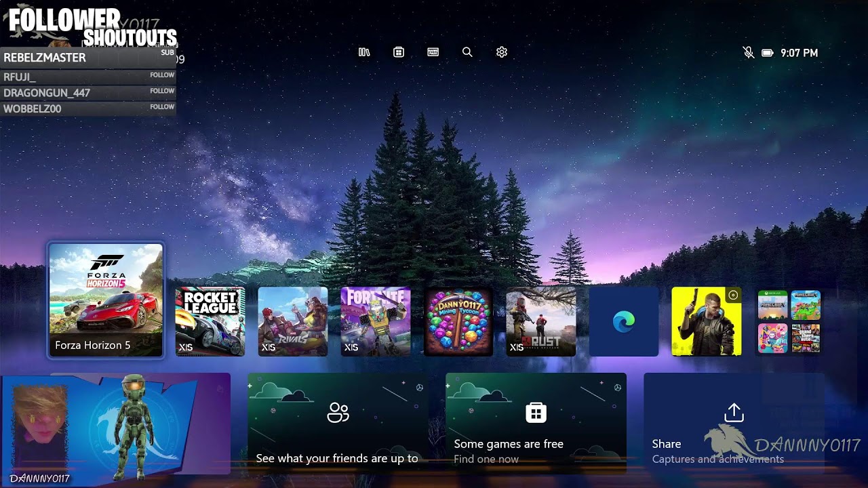Open the My games & apps library icon
This screenshot has width=868, height=488.
pyautogui.click(x=364, y=52)
